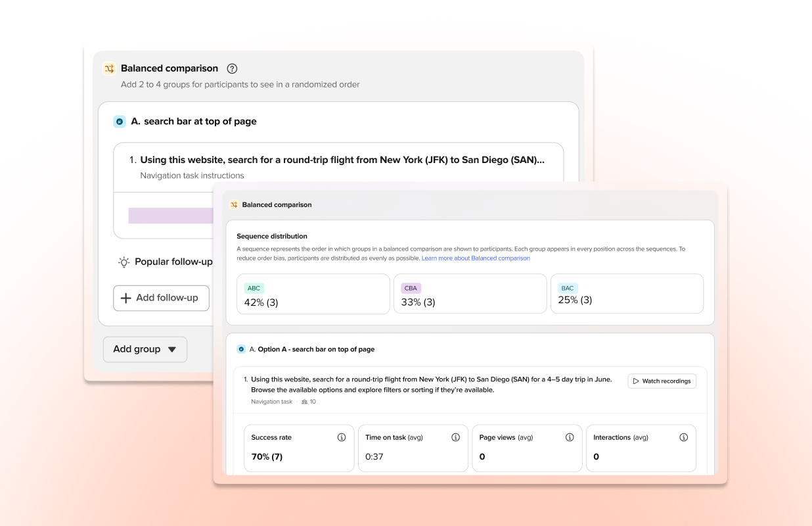The image size is (812, 526).
Task: Open the Interactions info icon
Action: 683,437
